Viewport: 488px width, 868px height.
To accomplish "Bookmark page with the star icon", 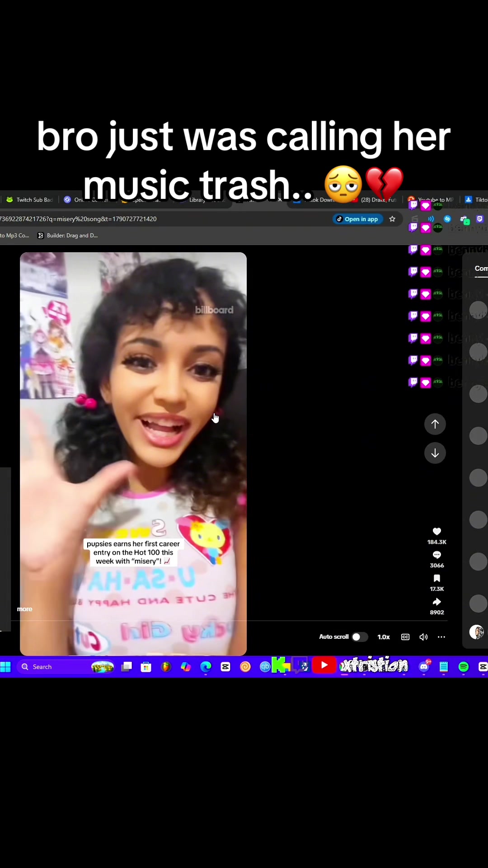I will point(392,219).
